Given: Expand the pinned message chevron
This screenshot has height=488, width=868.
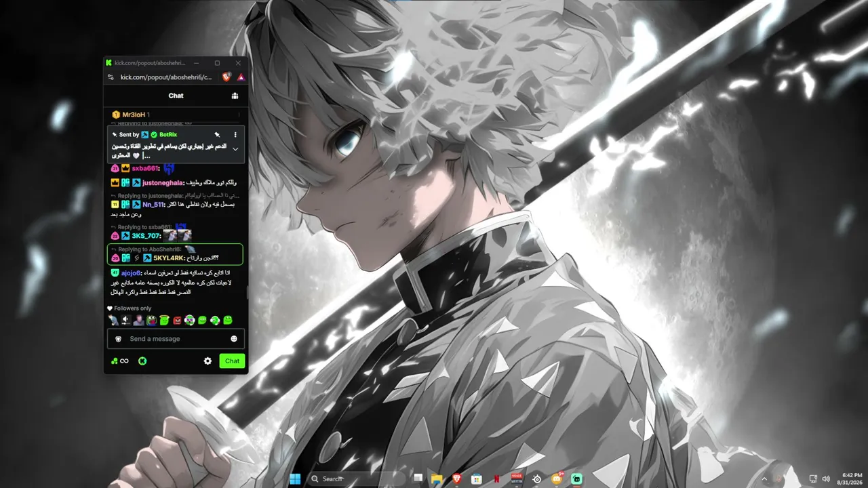Looking at the screenshot, I should (x=235, y=149).
